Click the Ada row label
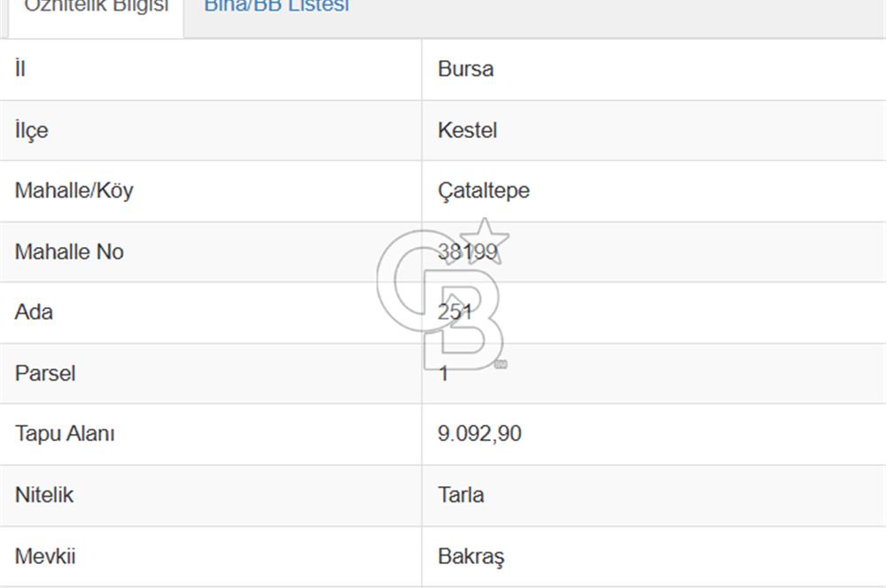 click(34, 313)
